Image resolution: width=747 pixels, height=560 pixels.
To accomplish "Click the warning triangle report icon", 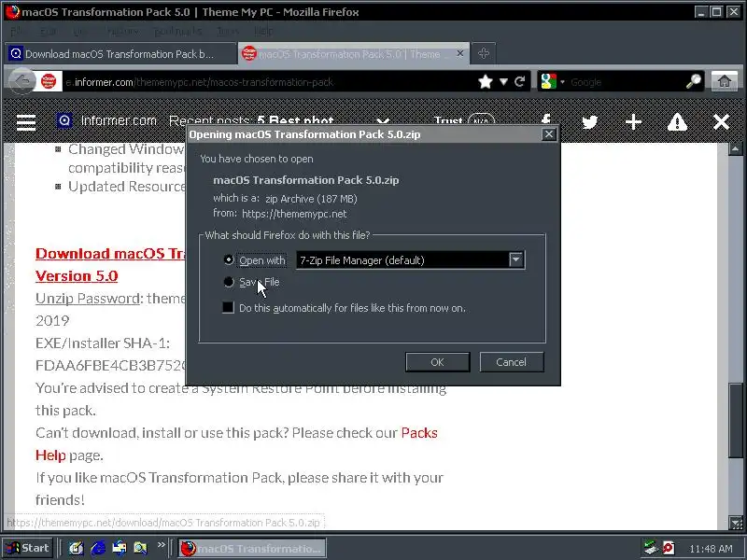I will [x=677, y=122].
